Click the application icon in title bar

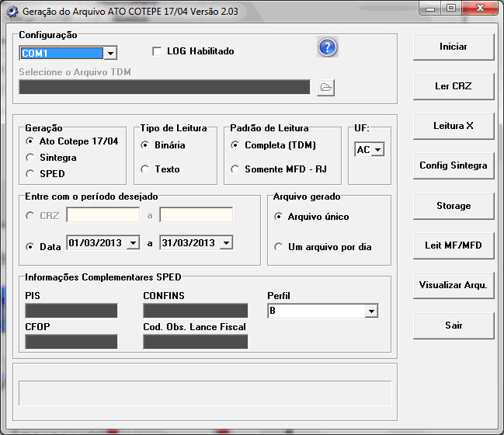[x=11, y=12]
